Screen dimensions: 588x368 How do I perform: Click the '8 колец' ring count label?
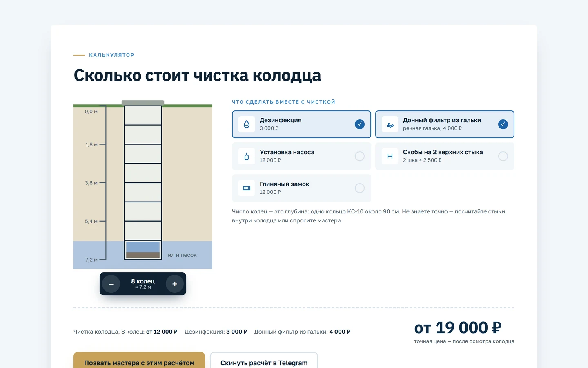pyautogui.click(x=143, y=281)
